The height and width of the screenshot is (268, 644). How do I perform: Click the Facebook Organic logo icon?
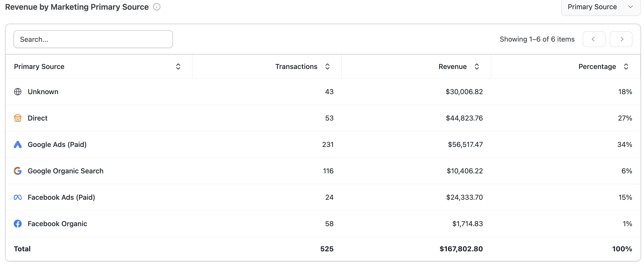point(17,224)
